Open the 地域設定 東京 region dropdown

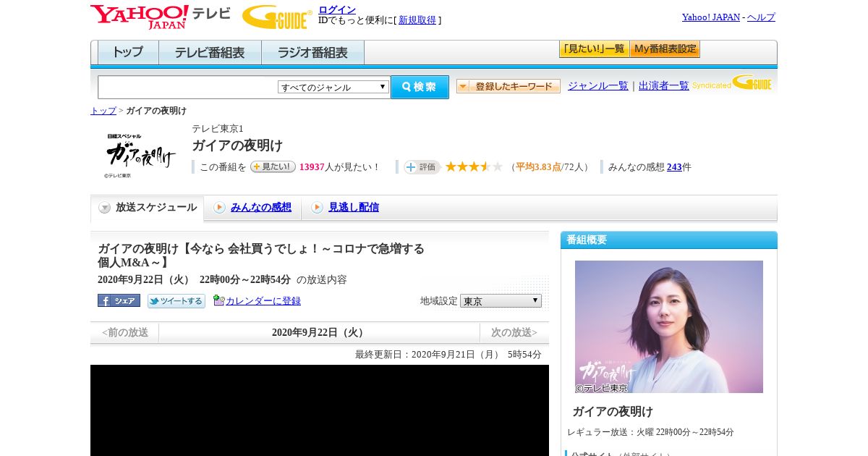pyautogui.click(x=501, y=300)
